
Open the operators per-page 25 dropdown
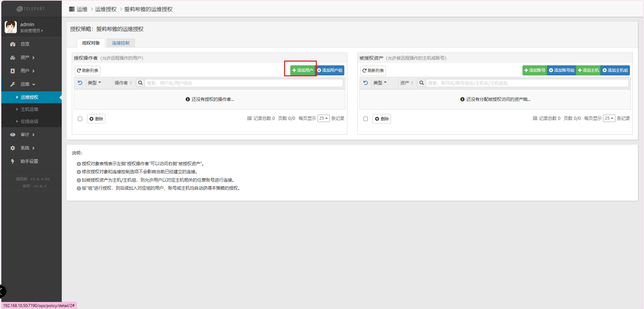click(324, 118)
